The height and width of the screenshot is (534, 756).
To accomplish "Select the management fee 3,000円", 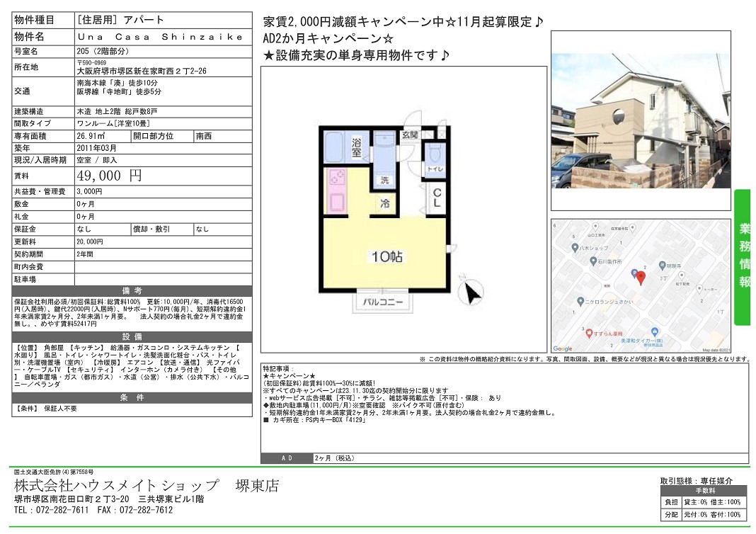I will pyautogui.click(x=90, y=191).
